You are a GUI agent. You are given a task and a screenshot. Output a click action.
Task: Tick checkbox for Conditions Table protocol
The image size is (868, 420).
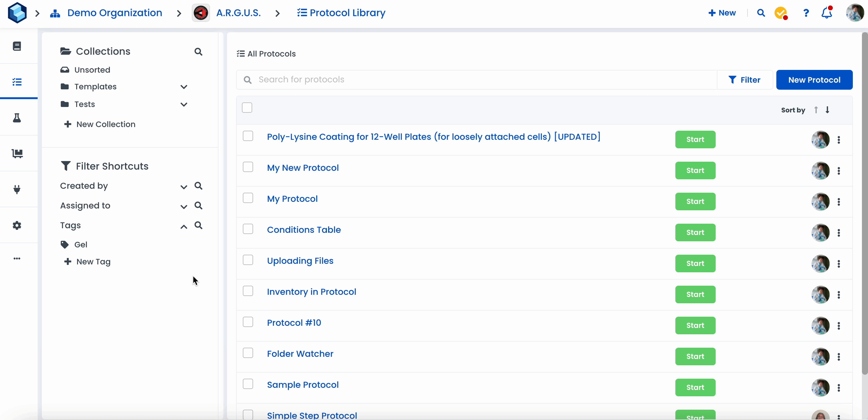pos(248,229)
